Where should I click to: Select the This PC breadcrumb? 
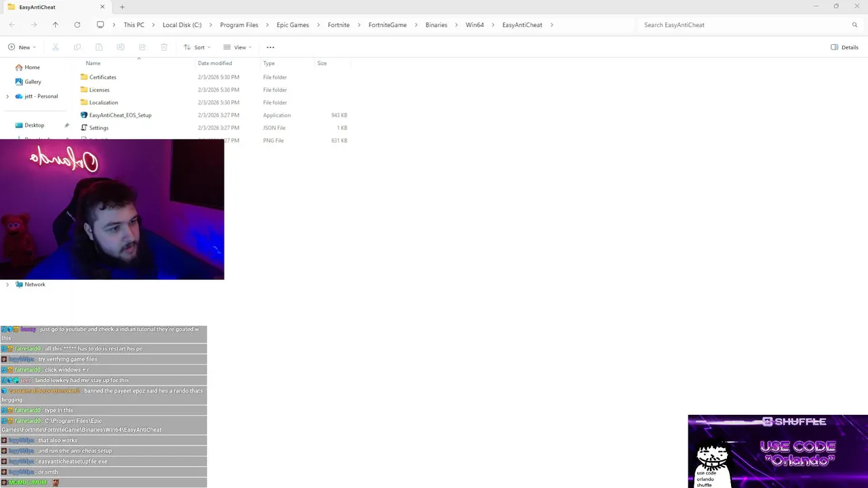tap(134, 25)
